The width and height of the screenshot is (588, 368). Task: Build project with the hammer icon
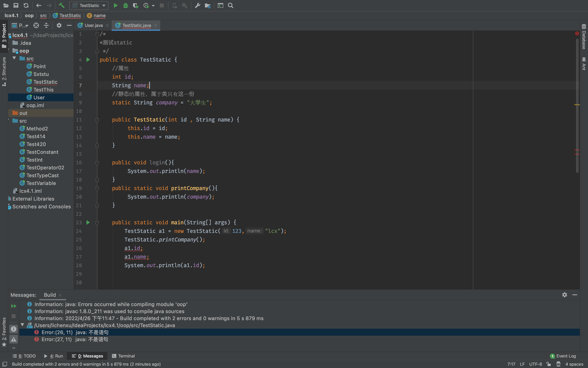pos(61,5)
